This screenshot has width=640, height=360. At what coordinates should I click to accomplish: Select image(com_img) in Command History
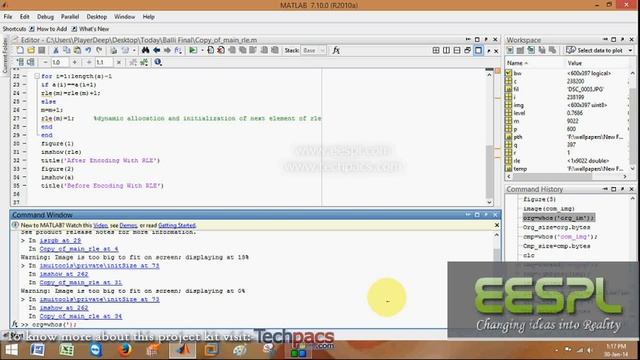pos(549,209)
